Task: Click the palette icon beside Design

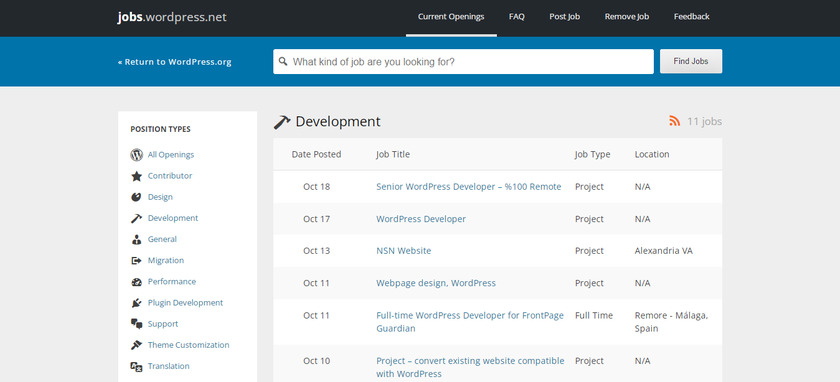Action: 137,197
